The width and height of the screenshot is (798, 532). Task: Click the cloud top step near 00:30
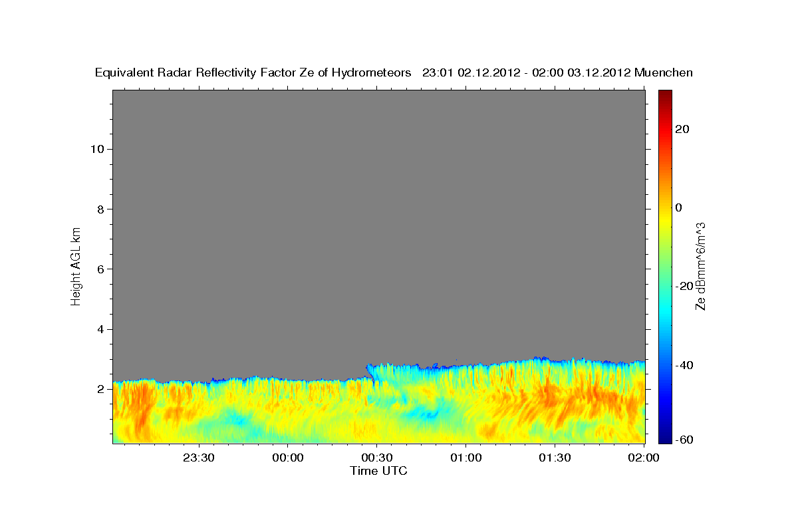[370, 371]
